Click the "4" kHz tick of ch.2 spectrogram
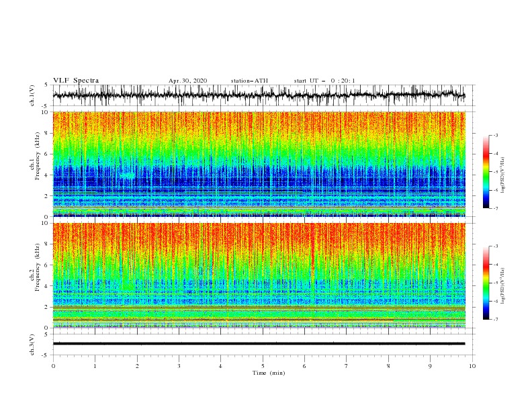Viewport: 532px width, 411px height. (48, 286)
